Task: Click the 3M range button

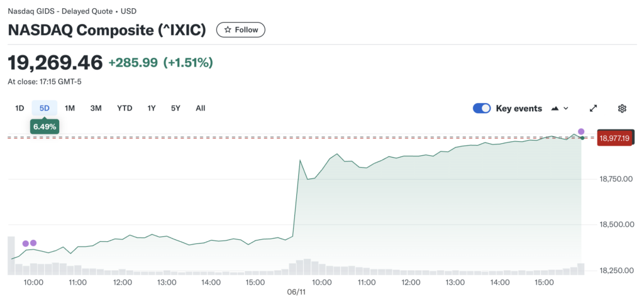Action: [x=96, y=108]
